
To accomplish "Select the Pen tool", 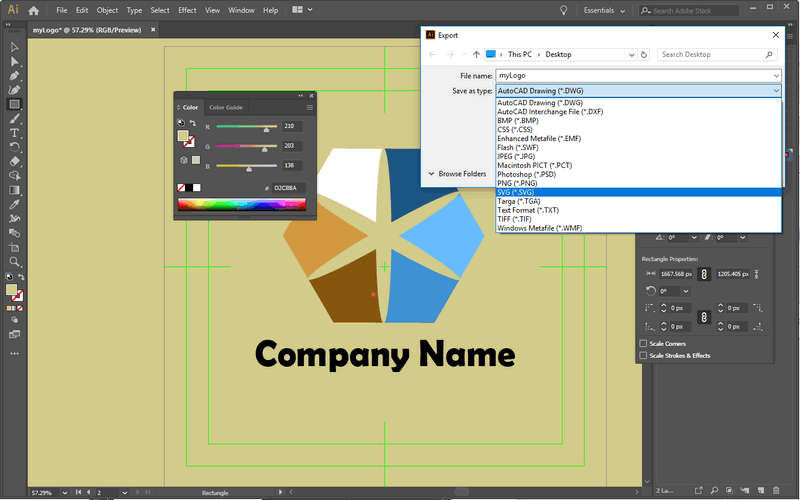I will tap(14, 76).
